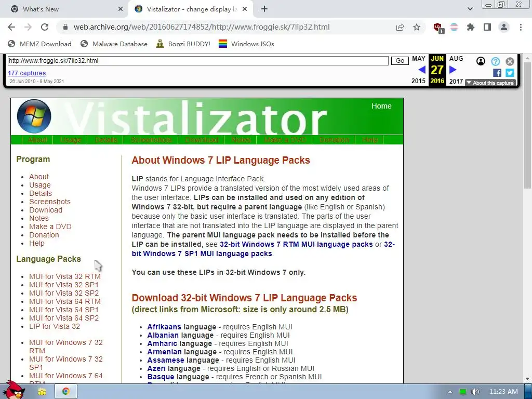
Task: Open Wayback user account icon
Action: (481, 61)
